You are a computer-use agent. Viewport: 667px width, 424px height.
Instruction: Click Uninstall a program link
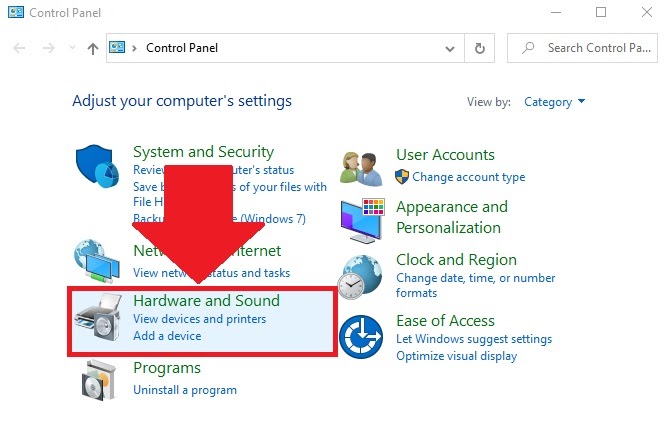tap(185, 389)
